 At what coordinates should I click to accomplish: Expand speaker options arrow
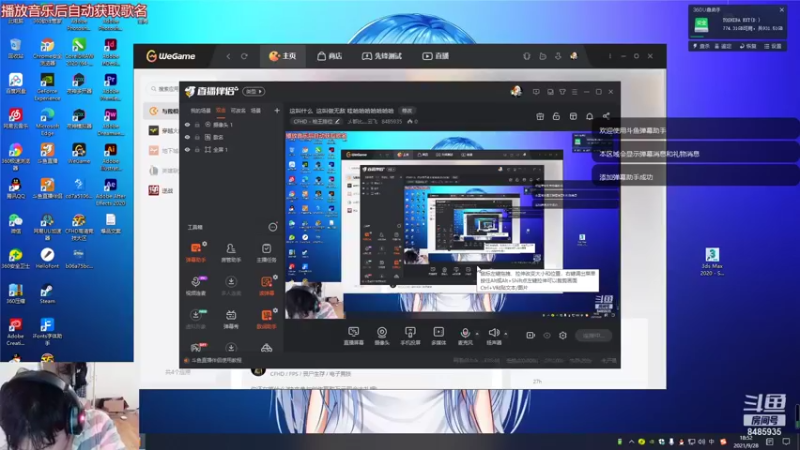[x=506, y=334]
